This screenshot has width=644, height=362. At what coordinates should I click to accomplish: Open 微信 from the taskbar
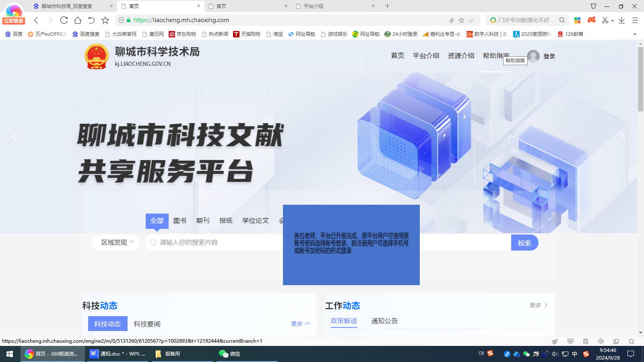(x=247, y=354)
